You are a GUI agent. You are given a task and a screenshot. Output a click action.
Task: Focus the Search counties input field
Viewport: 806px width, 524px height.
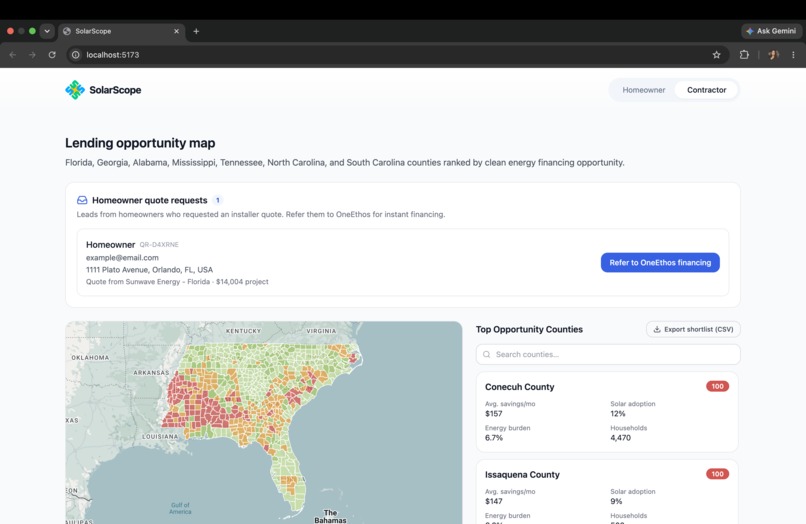point(608,354)
